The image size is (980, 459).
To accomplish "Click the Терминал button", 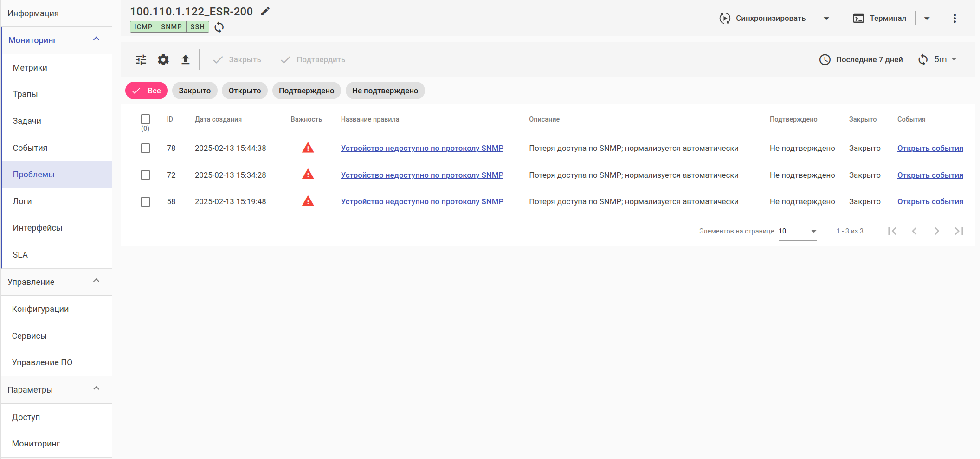I will coord(880,19).
